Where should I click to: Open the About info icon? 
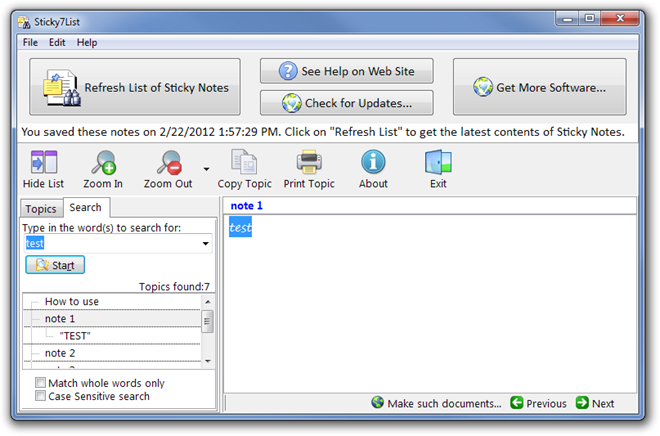[373, 162]
